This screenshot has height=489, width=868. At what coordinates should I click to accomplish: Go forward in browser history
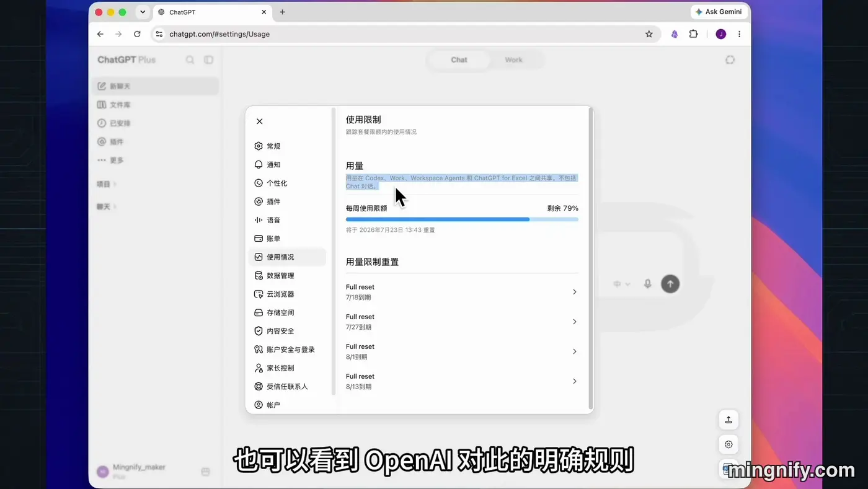click(x=119, y=34)
